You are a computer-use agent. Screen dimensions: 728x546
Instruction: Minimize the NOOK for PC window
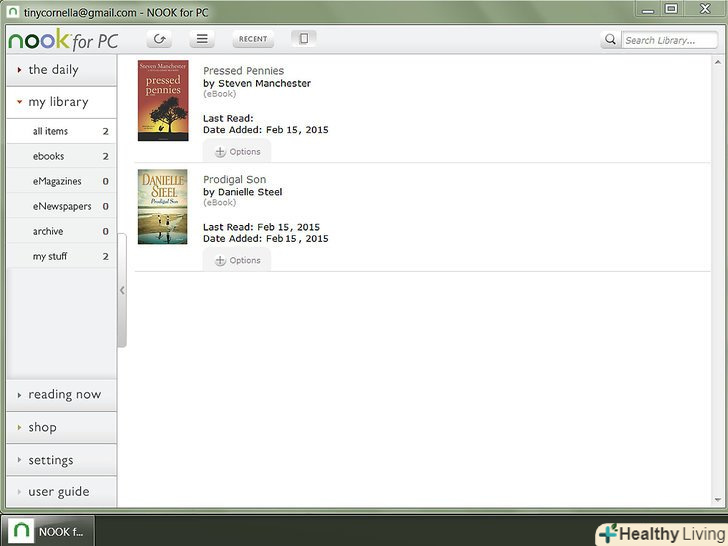click(648, 9)
